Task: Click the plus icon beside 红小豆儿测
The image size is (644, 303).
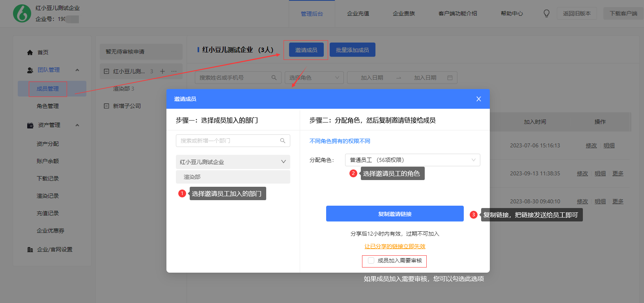Action: (x=162, y=71)
